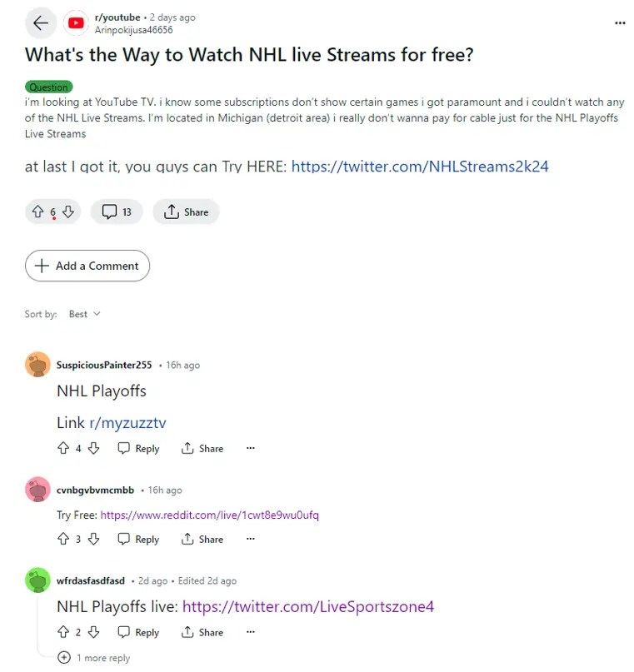Reply to cvnbgvbvmcmbb's comment
The image size is (634, 672).
click(138, 539)
